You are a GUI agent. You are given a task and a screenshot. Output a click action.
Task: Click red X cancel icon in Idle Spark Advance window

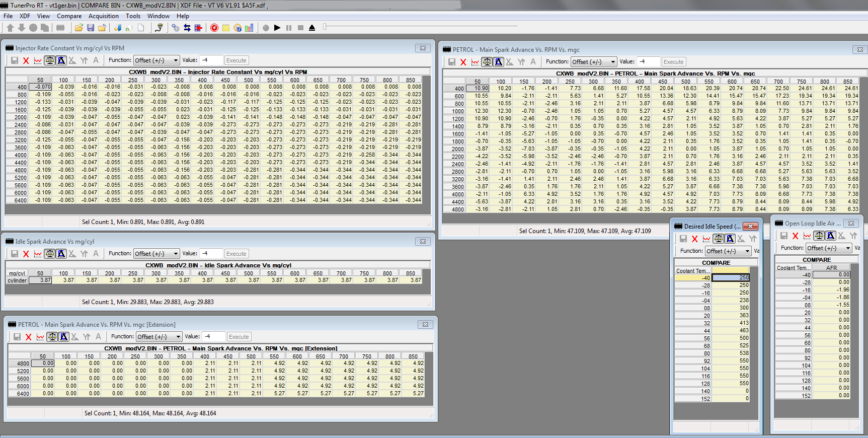tap(26, 254)
